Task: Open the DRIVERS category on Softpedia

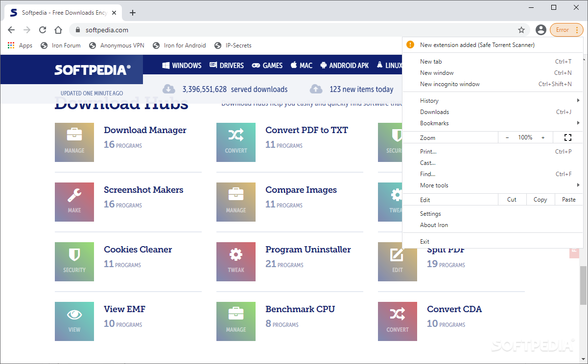Action: 226,65
